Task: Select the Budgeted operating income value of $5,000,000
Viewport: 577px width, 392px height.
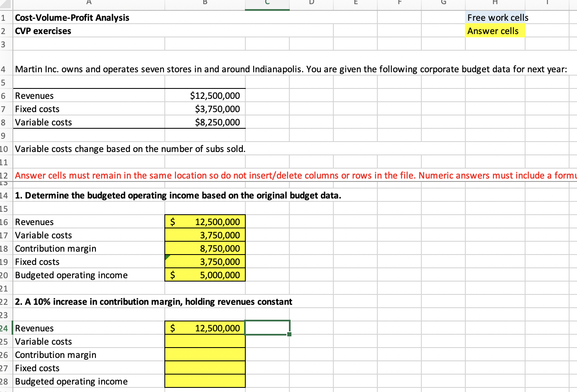Action: coord(205,275)
